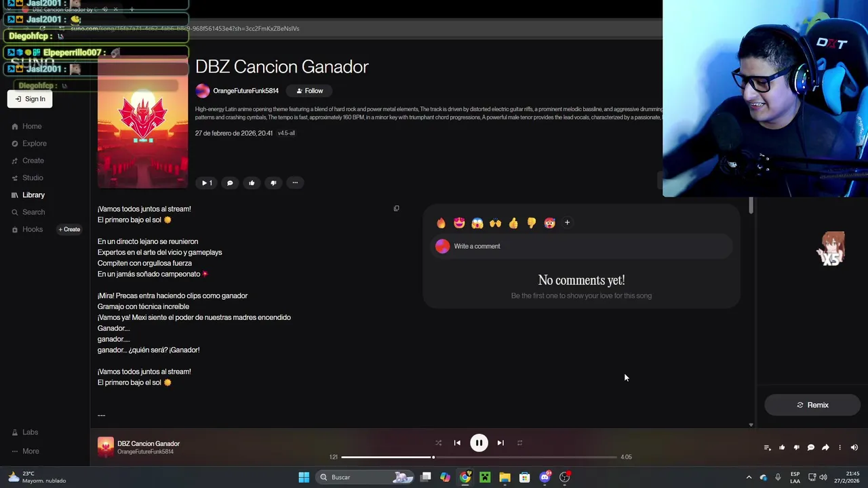
Task: Toggle shuffle playback in player bar
Action: [x=438, y=443]
